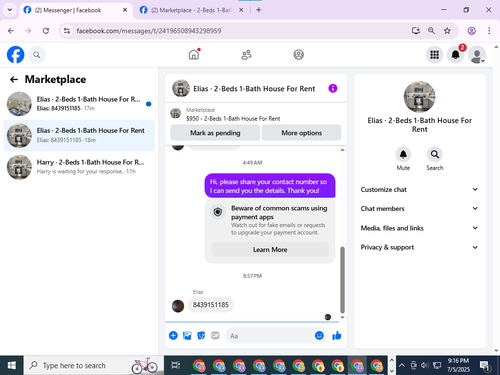Open the account profile avatar menu

[x=477, y=55]
